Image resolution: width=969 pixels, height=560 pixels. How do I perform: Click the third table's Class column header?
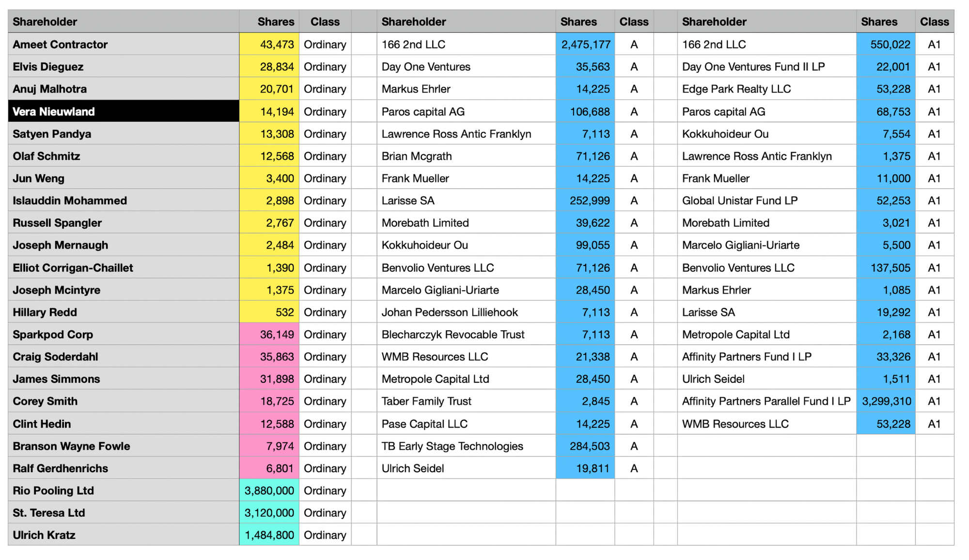coord(934,22)
